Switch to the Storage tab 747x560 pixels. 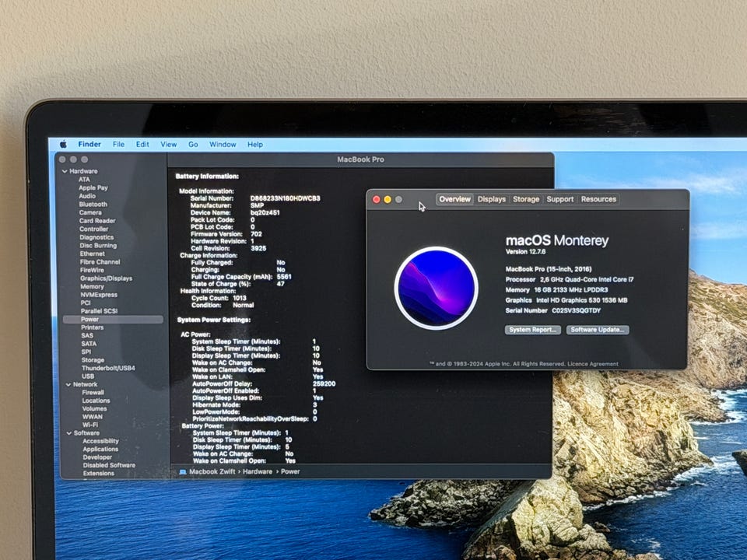pyautogui.click(x=526, y=199)
